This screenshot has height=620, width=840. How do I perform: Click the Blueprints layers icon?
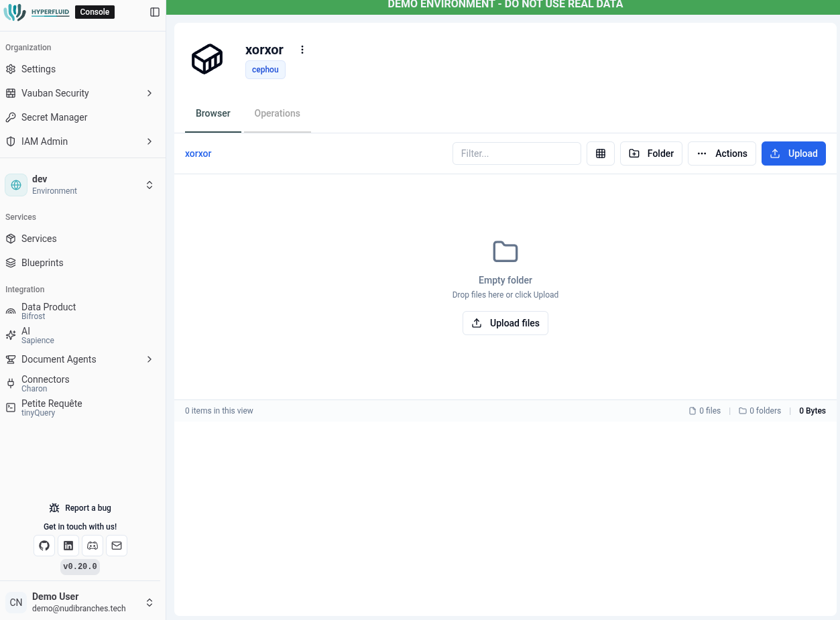[10, 263]
